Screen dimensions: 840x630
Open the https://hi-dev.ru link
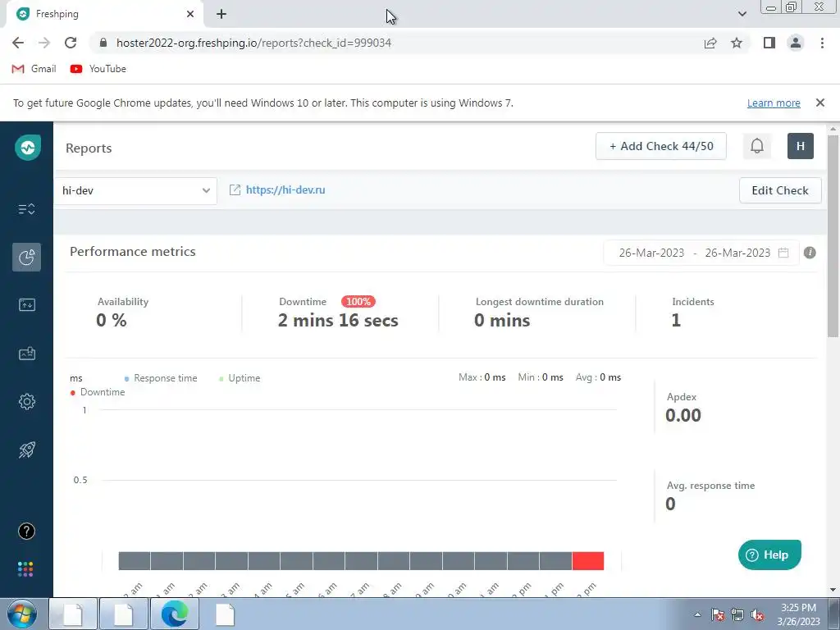(x=285, y=189)
